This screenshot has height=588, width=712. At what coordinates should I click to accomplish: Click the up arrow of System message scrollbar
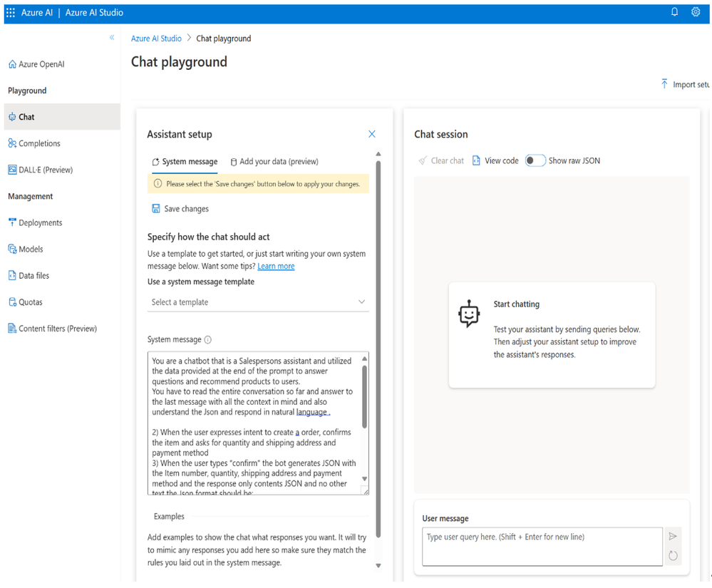click(x=364, y=359)
